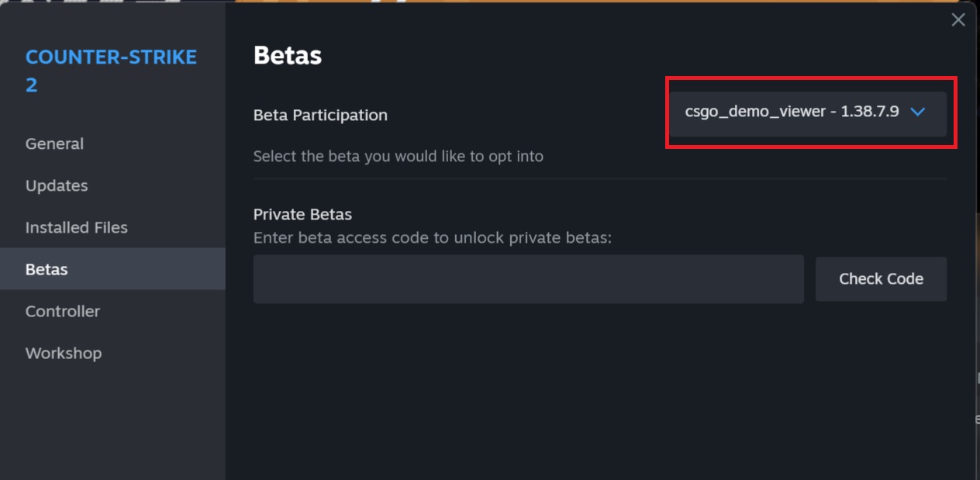Click the blue dropdown chevron arrow

918,112
